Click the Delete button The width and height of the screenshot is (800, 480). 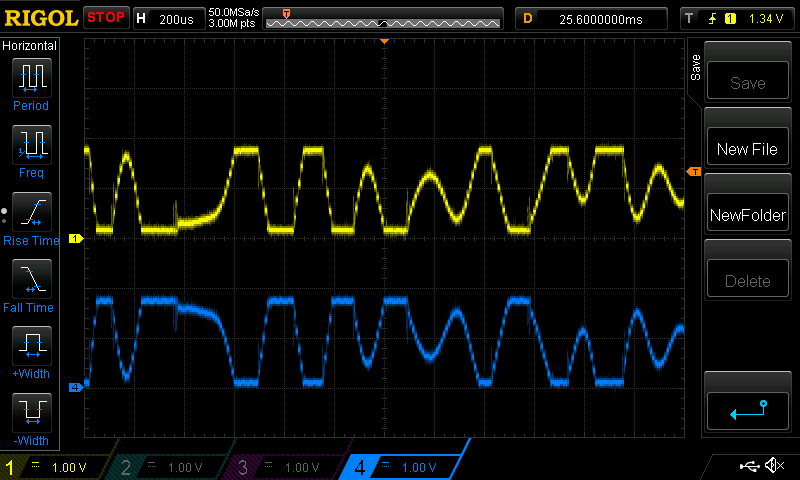coord(747,278)
